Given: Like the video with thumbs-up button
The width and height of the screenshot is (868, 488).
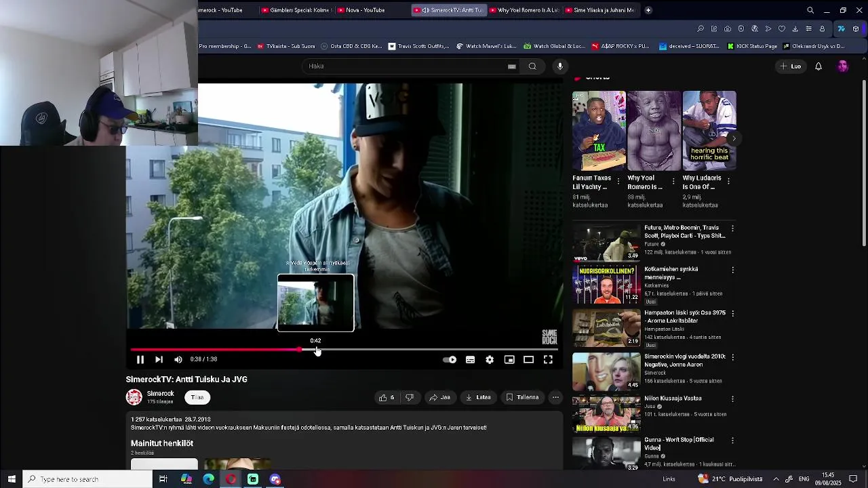Looking at the screenshot, I should 387,397.
